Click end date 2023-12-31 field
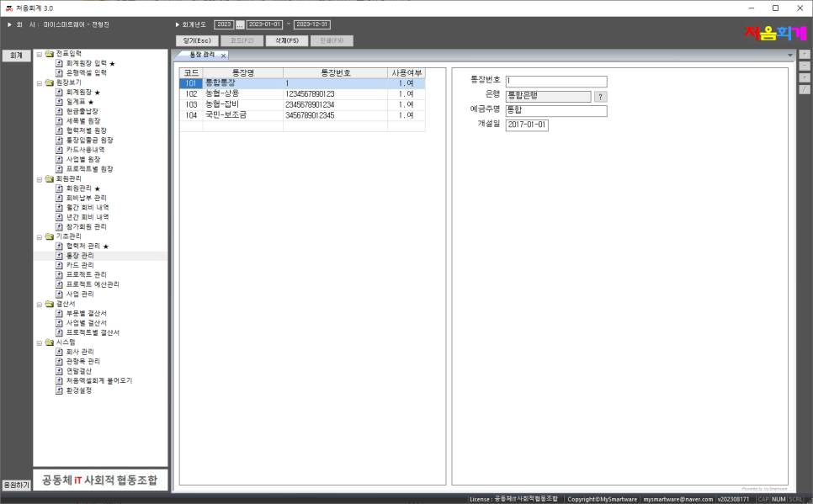 311,24
